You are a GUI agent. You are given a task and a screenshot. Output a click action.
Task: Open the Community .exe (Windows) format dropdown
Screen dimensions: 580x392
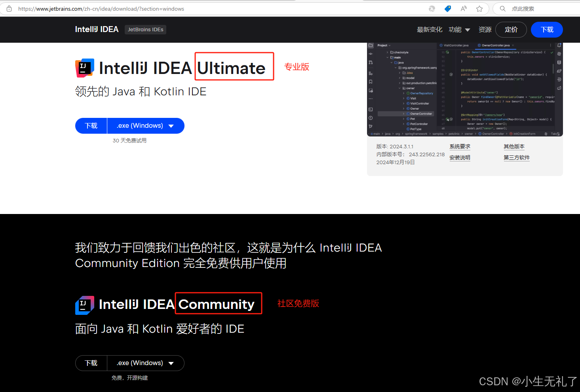coord(146,363)
